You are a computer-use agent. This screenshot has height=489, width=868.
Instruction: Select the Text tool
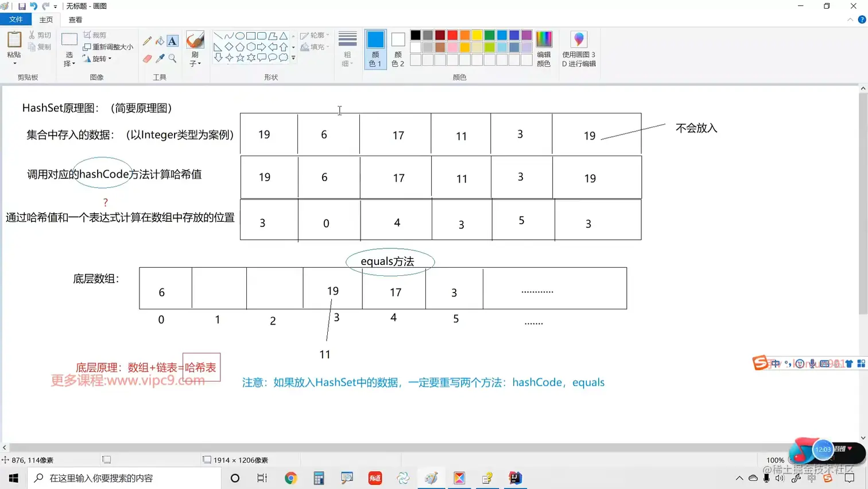coord(173,41)
